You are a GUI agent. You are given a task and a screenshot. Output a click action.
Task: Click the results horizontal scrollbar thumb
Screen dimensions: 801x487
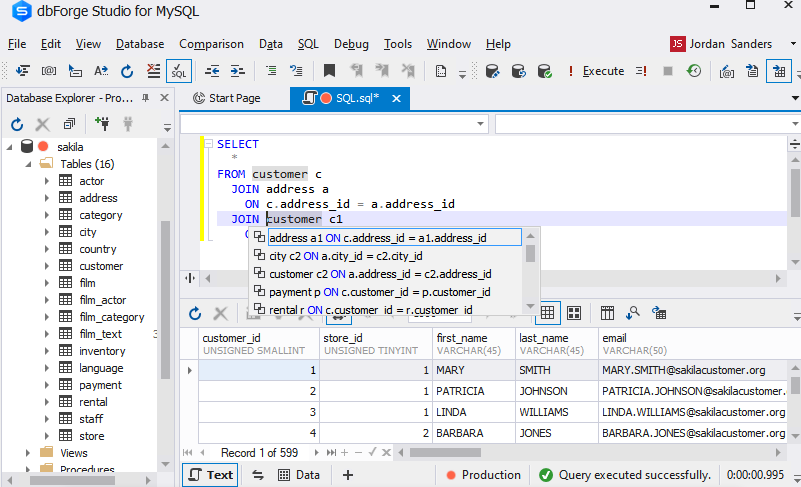click(x=445, y=453)
